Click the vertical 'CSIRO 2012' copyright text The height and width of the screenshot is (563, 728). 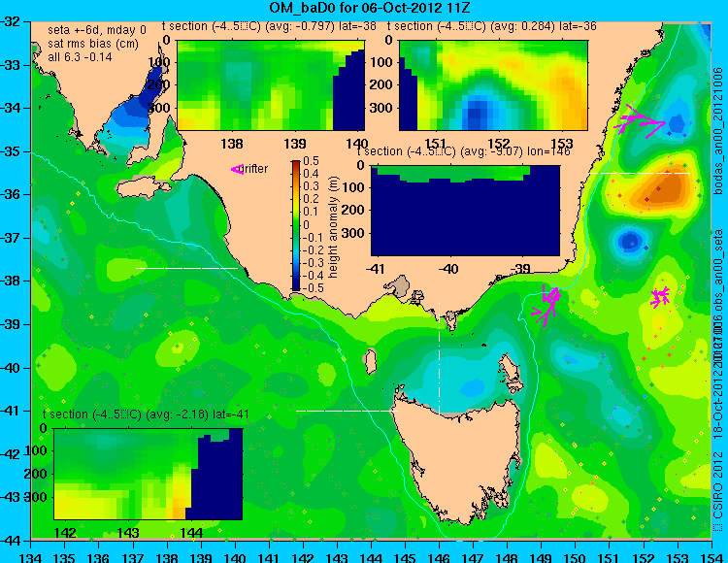coord(718,490)
